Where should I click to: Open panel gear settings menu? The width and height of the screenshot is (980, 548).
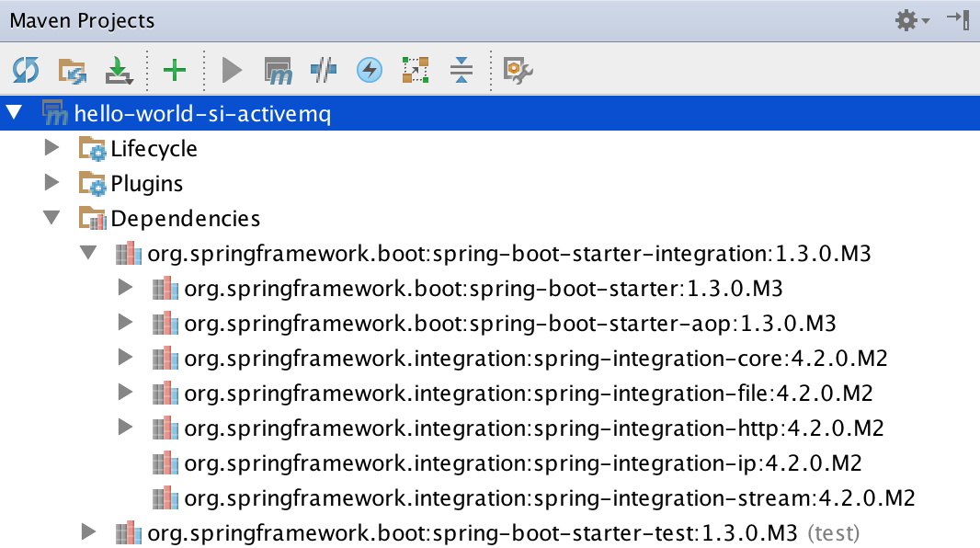click(912, 20)
